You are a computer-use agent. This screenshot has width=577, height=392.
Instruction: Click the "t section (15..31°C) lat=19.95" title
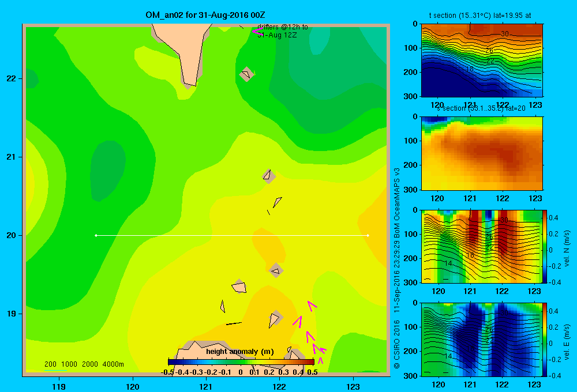(480, 16)
